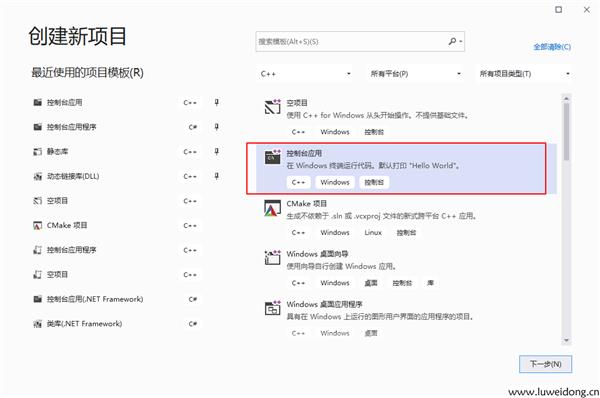
Task: Click the 控制台 tag in the highlighted 控制台应用 item
Action: (374, 182)
